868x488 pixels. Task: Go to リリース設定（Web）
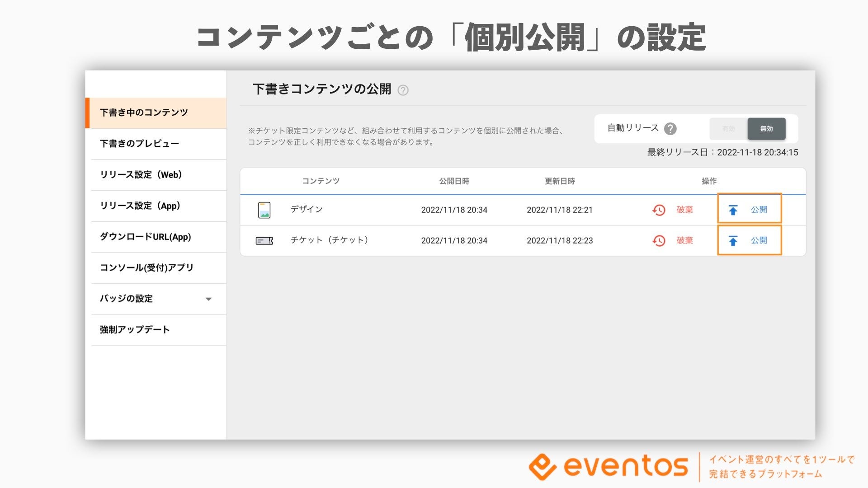tap(141, 175)
